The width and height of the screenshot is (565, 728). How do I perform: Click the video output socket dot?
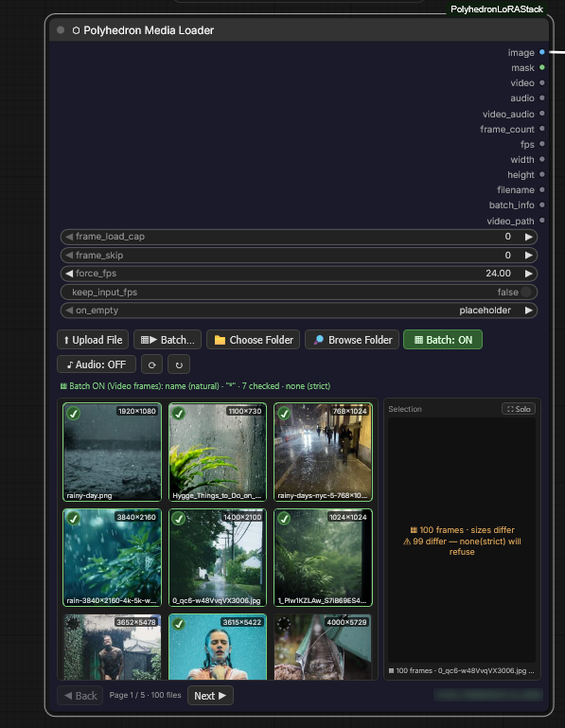[541, 83]
